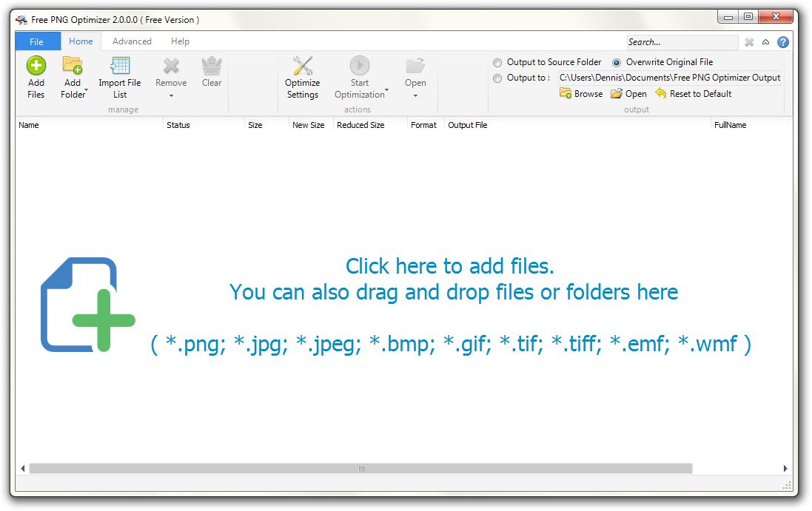
Task: Expand the Add Folder dropdown arrow
Action: [86, 90]
